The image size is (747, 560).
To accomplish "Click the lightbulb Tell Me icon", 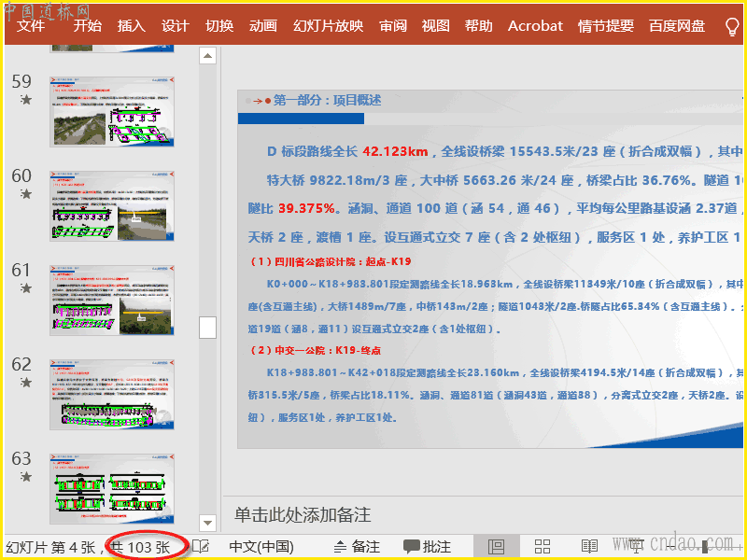I will 732,27.
